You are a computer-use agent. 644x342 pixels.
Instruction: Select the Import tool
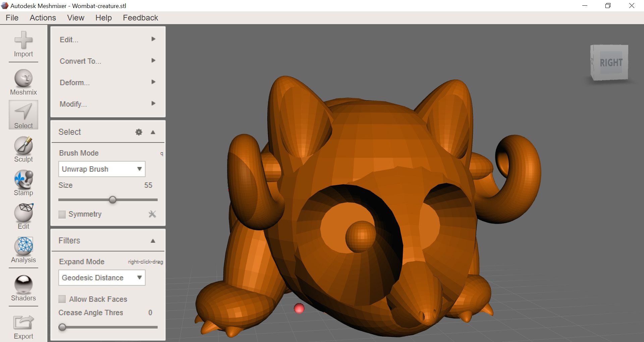click(x=23, y=45)
